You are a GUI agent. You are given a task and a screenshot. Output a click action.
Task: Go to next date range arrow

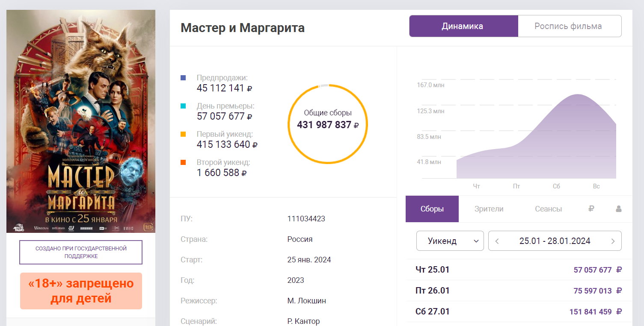613,241
